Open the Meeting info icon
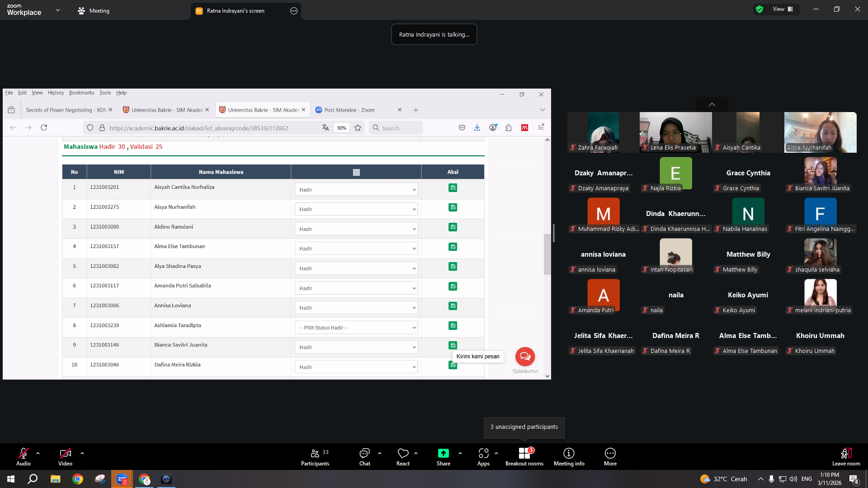 point(569,453)
